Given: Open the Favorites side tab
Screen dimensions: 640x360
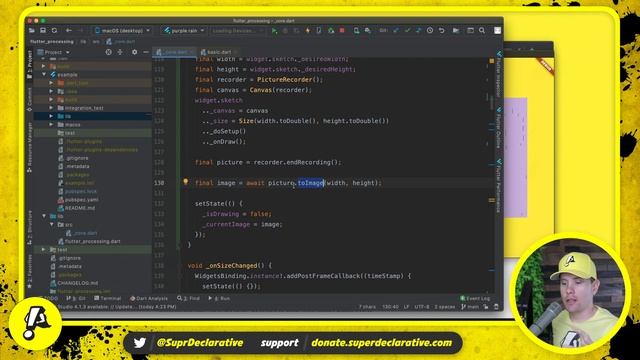Looking at the screenshot, I should pyautogui.click(x=29, y=271).
